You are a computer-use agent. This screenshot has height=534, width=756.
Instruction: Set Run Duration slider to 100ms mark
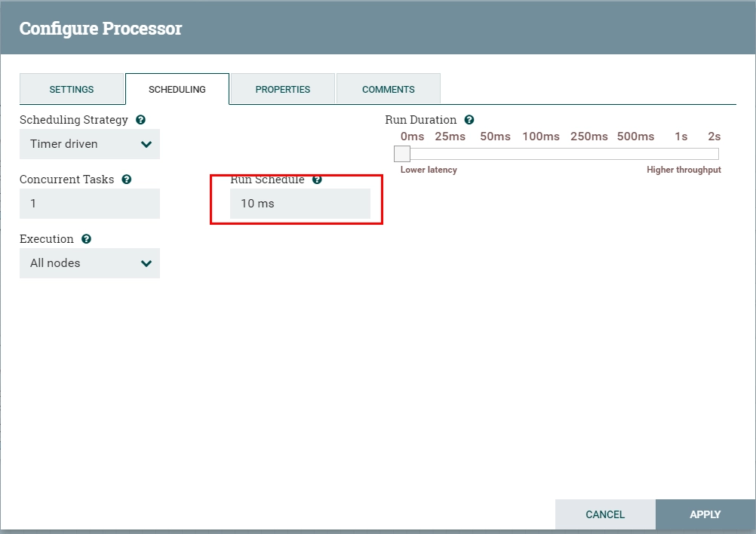[541, 154]
